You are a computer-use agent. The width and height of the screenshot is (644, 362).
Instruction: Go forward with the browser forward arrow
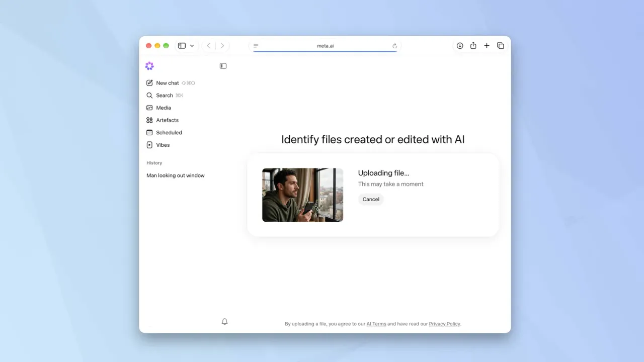(222, 46)
